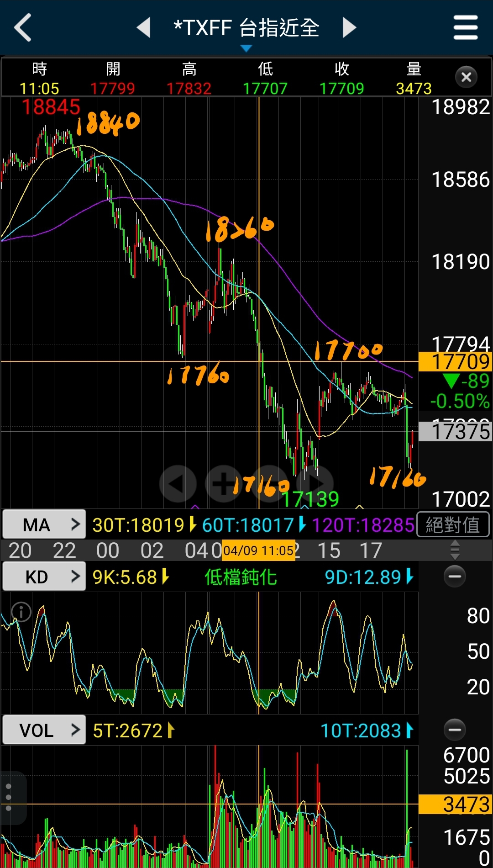Viewport: 493px width, 868px height.
Task: Expand the VOL indicator selector
Action: point(44,730)
